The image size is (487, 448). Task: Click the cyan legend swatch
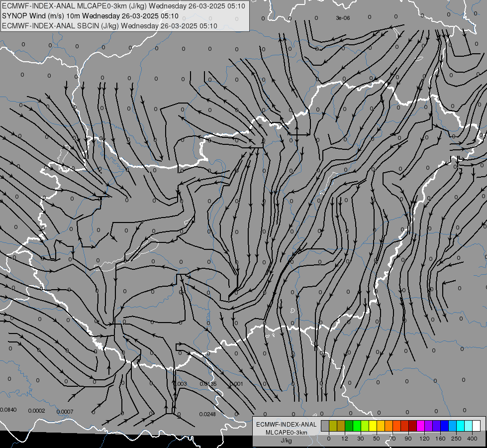pyautogui.click(x=461, y=426)
